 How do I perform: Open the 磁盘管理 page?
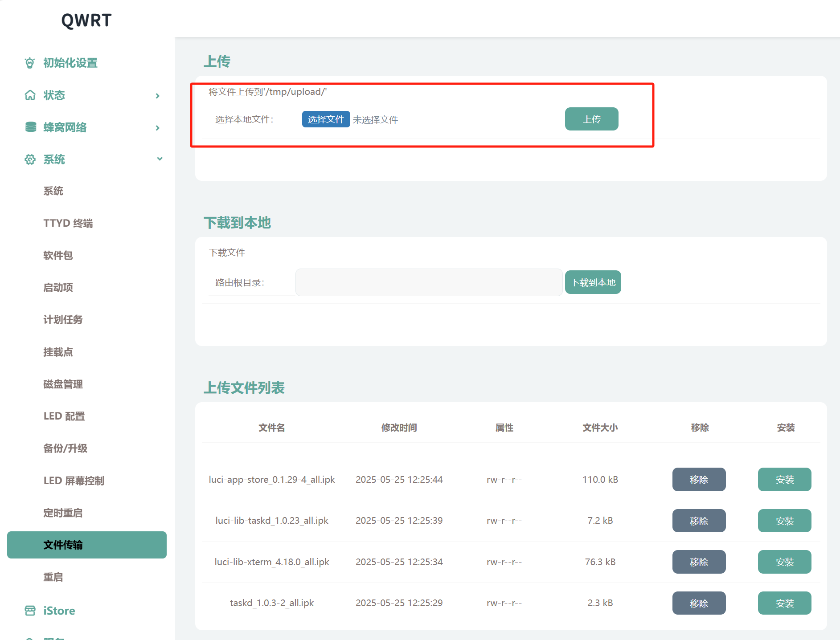(63, 384)
